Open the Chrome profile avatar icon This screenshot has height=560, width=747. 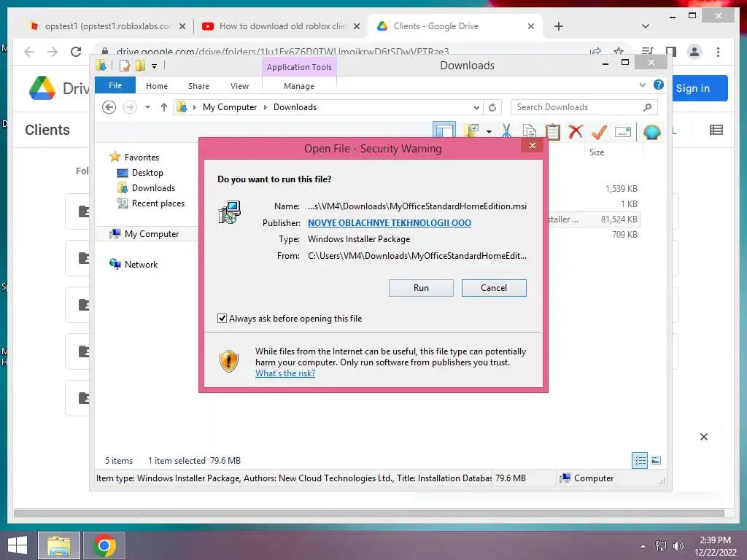(x=694, y=52)
